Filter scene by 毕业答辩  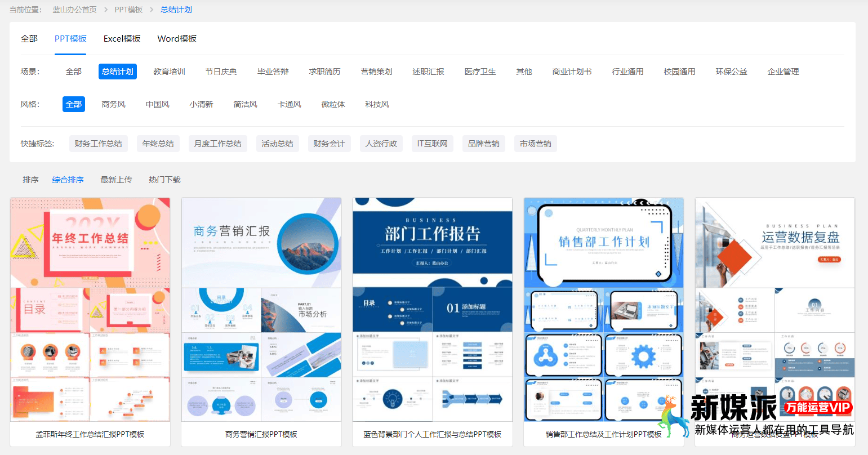[x=273, y=72]
